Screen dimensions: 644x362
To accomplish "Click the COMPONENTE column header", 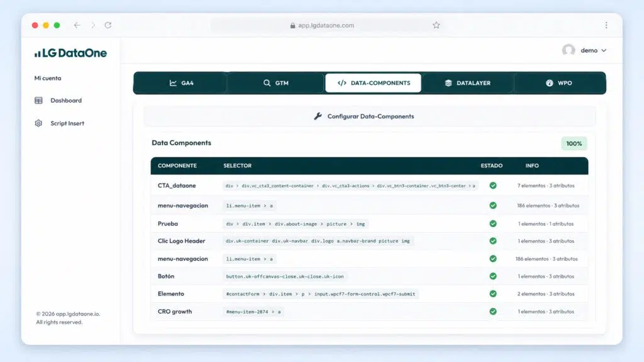I will tap(177, 165).
